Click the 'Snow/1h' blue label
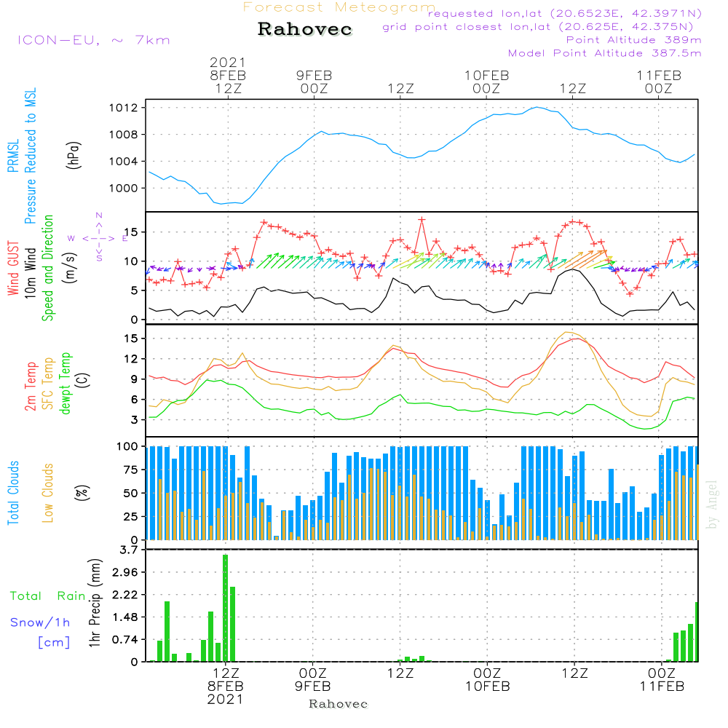The height and width of the screenshot is (728, 728). pyautogui.click(x=40, y=622)
